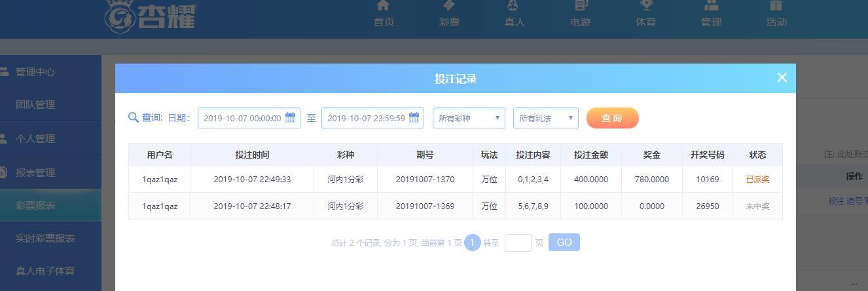This screenshot has height=291, width=868.
Task: Click bet time 2019-10-07 22:49:33
Action: click(252, 179)
